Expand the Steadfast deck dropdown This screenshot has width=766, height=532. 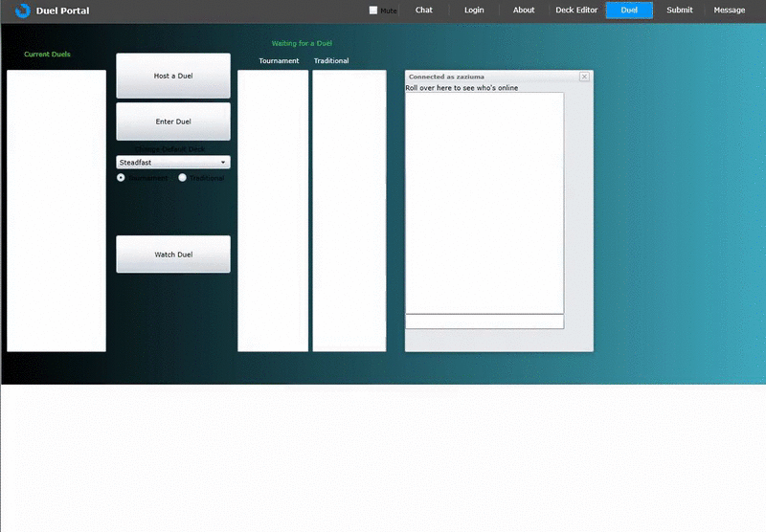(x=173, y=162)
